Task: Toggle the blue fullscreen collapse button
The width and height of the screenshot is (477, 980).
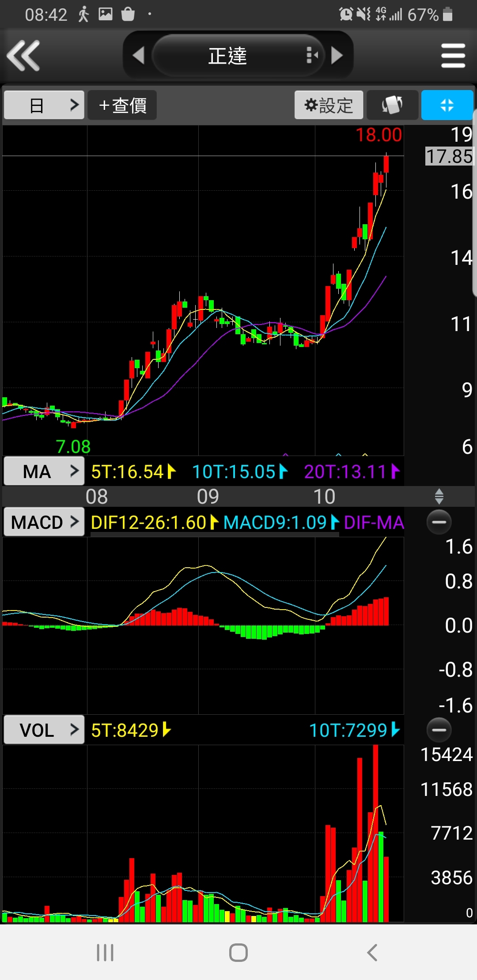Action: click(447, 105)
